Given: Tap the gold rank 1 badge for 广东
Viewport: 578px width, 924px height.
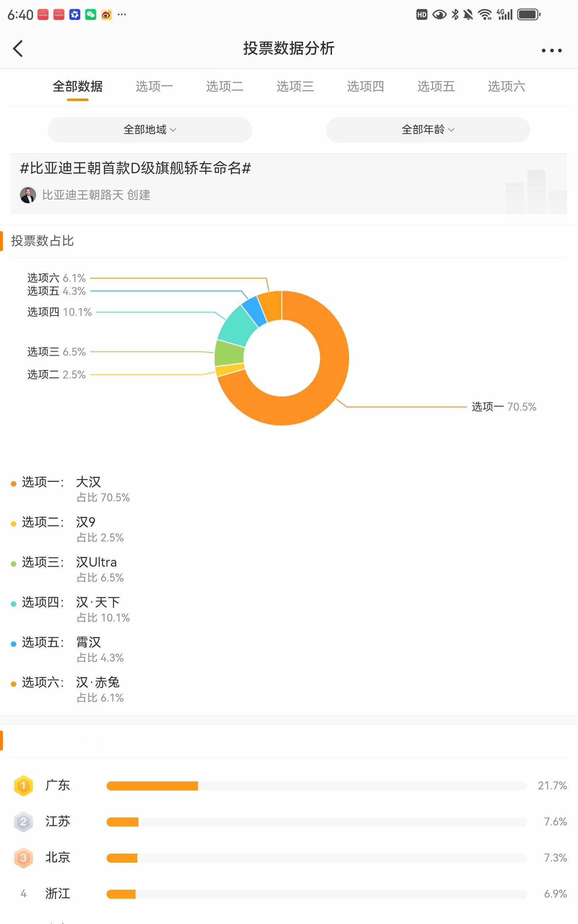Looking at the screenshot, I should click(23, 785).
